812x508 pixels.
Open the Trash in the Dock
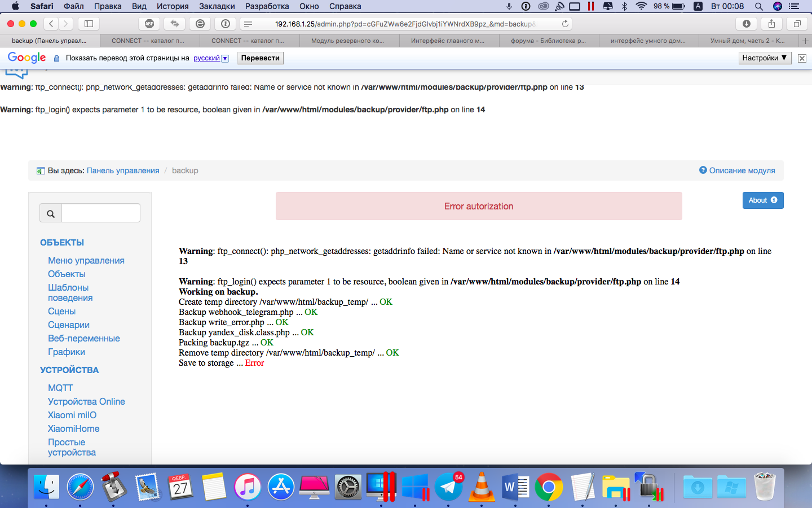765,487
